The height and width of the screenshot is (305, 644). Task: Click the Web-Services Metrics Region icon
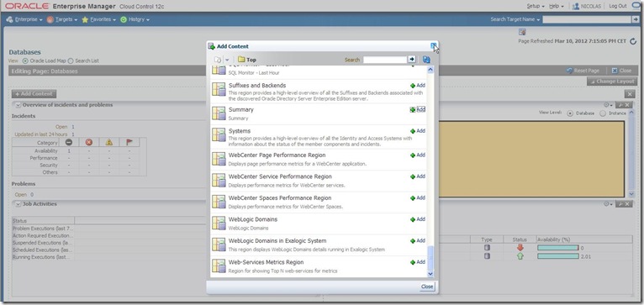pyautogui.click(x=219, y=266)
